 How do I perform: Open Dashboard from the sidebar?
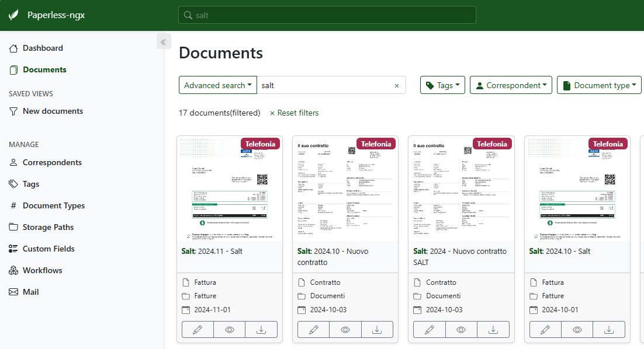tap(36, 48)
